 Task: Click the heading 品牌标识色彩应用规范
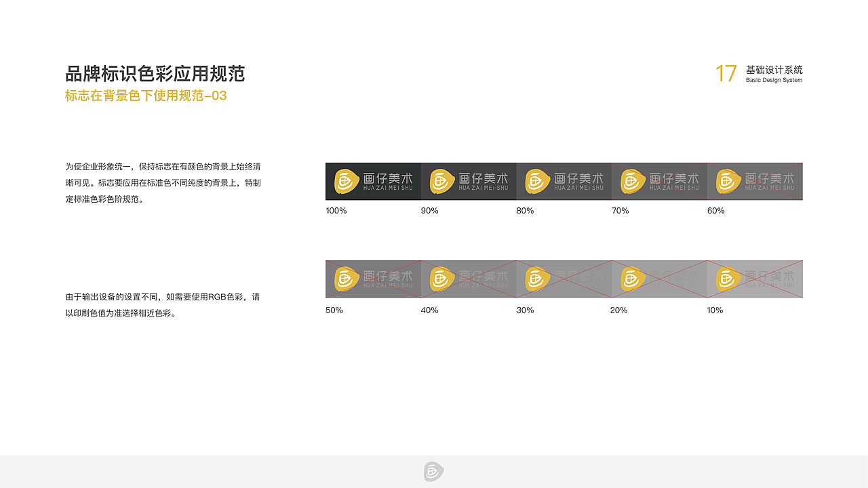(x=155, y=73)
